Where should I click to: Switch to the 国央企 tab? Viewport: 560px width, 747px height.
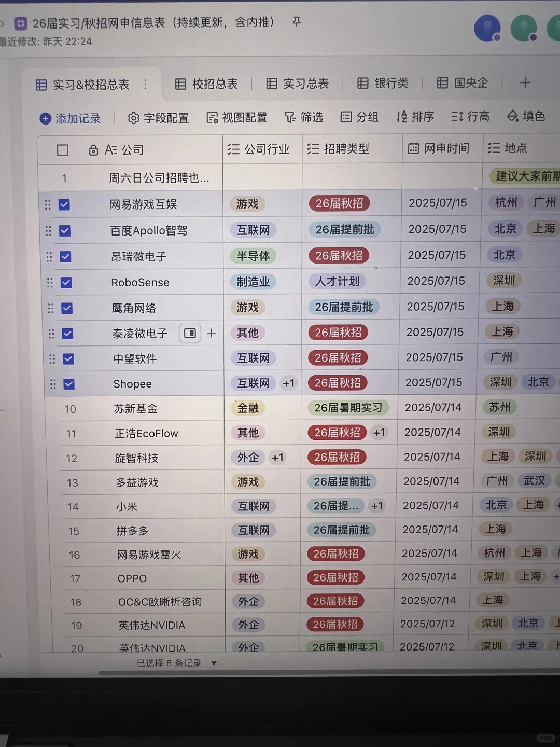coord(463,82)
